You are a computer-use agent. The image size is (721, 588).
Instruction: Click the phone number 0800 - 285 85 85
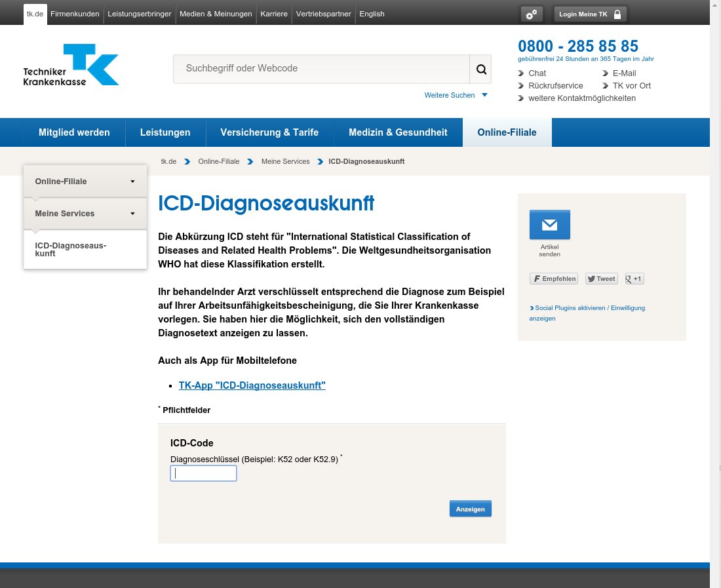point(578,46)
